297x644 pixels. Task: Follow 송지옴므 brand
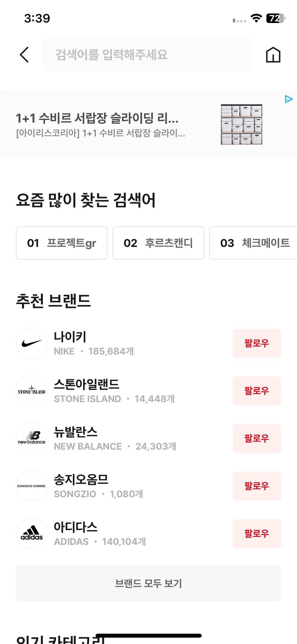pos(257,486)
